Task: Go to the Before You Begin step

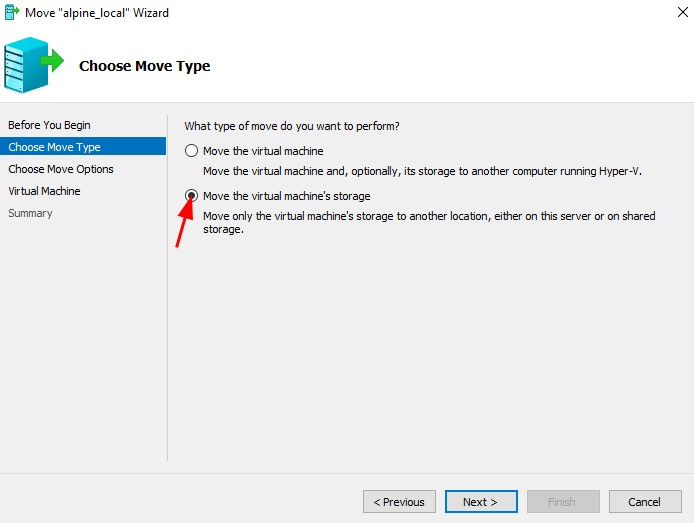Action: [49, 125]
